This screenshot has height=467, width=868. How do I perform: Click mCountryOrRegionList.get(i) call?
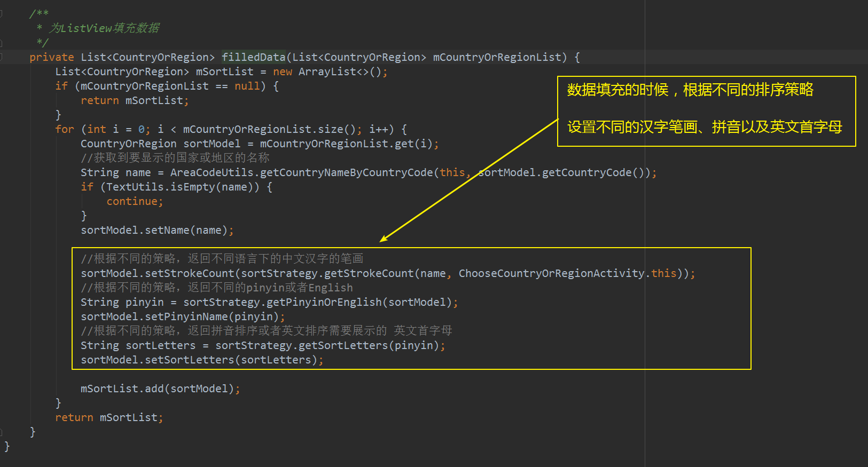point(347,144)
